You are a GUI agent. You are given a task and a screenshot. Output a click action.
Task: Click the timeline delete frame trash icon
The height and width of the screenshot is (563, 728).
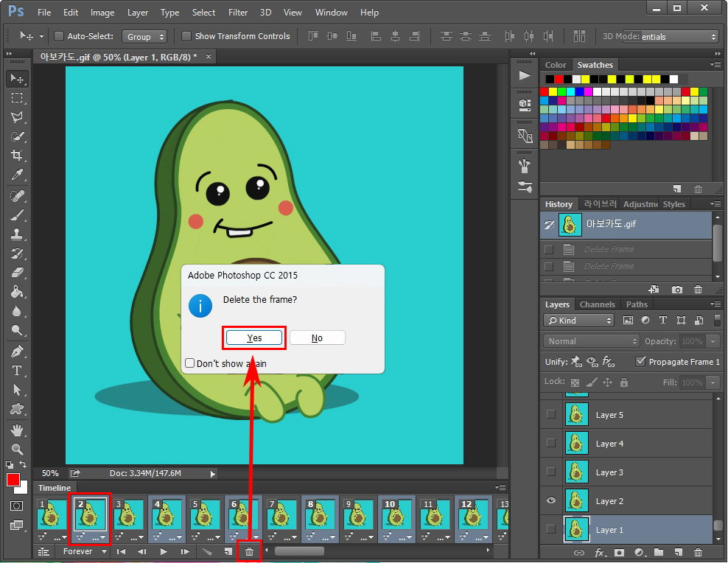(249, 551)
